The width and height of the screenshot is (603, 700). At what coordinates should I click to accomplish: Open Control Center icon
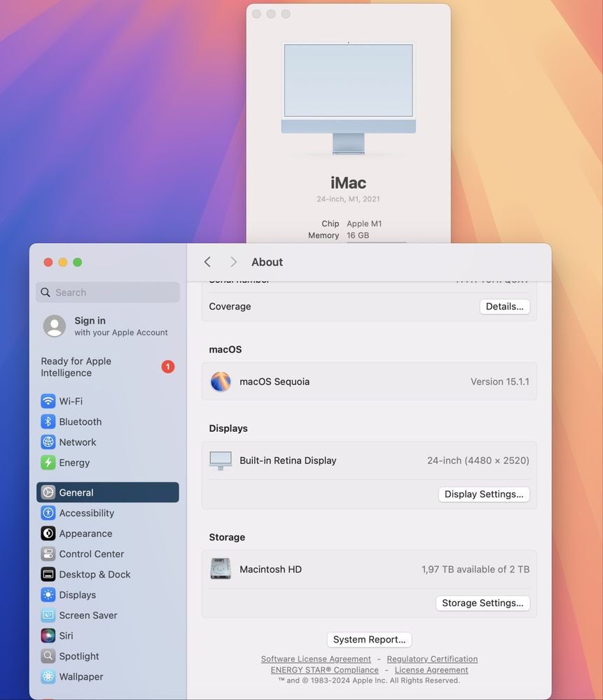[x=48, y=554]
